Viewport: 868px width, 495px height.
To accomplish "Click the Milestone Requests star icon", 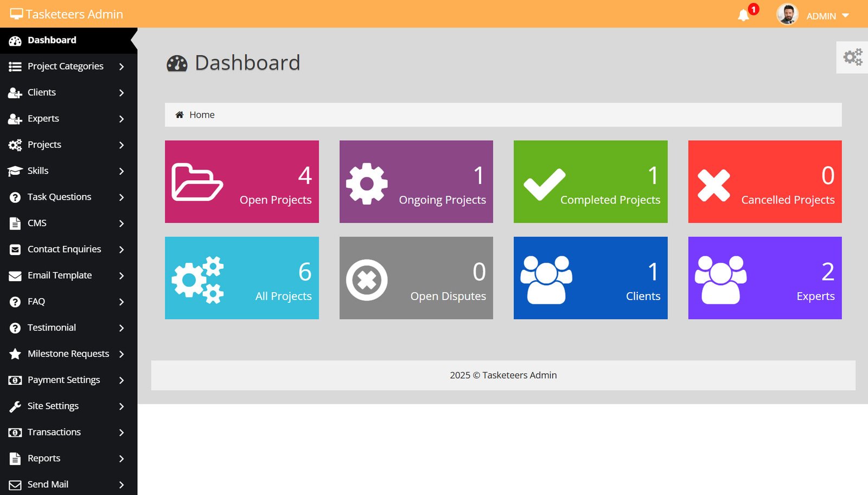I will point(15,354).
